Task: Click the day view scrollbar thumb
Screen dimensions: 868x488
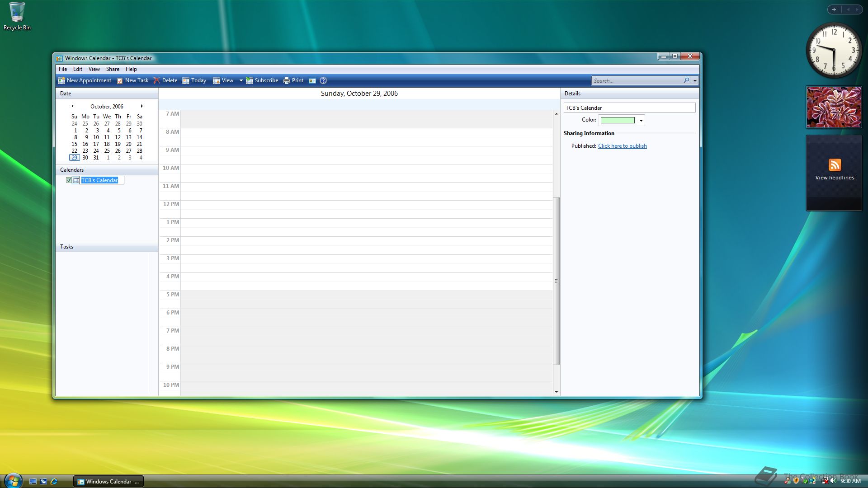Action: pos(556,281)
